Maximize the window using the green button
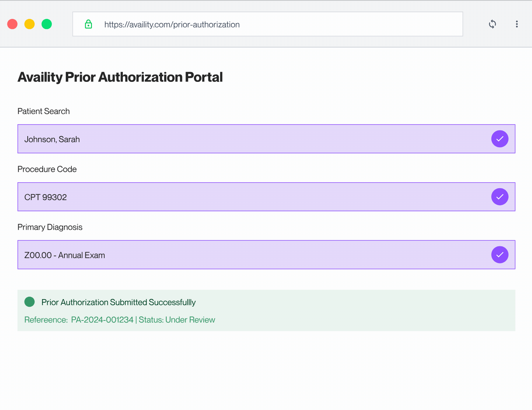The width and height of the screenshot is (532, 410). [x=47, y=24]
